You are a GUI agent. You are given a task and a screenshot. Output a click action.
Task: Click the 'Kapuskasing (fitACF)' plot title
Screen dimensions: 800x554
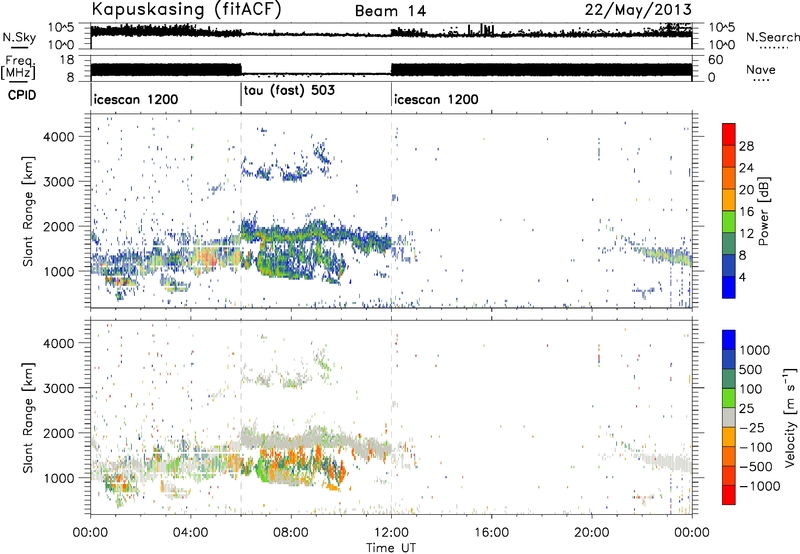tap(186, 10)
